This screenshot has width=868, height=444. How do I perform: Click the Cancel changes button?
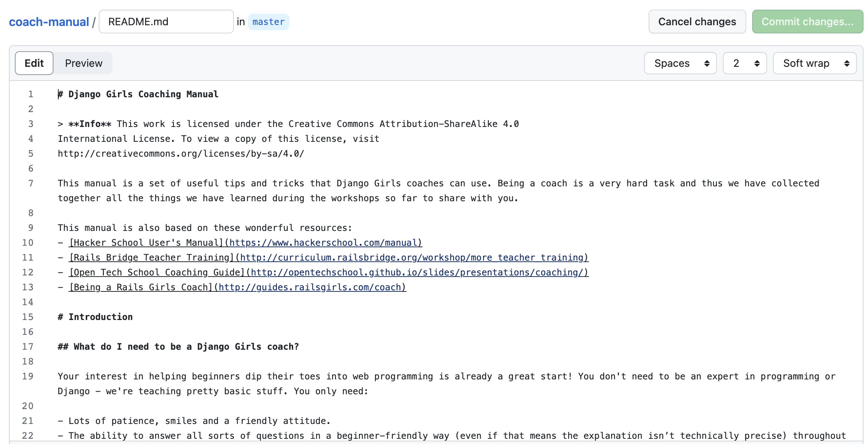tap(697, 22)
